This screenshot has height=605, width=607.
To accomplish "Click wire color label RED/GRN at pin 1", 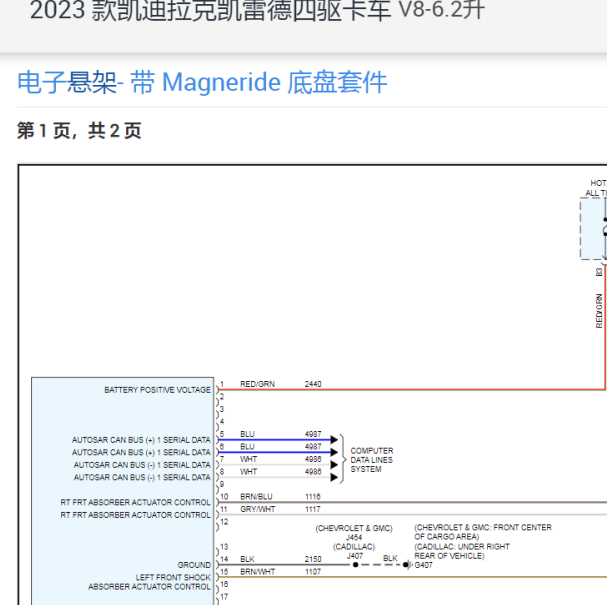I will pyautogui.click(x=257, y=384).
